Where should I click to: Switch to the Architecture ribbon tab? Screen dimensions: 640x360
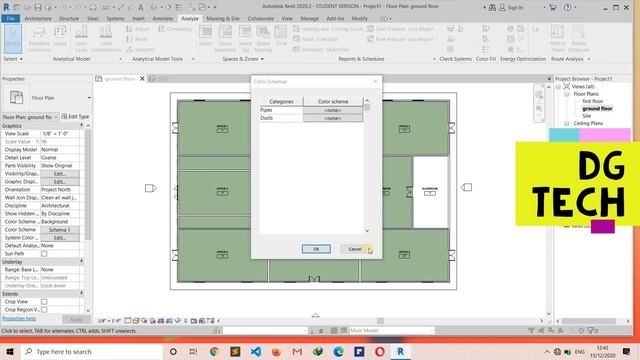point(38,19)
